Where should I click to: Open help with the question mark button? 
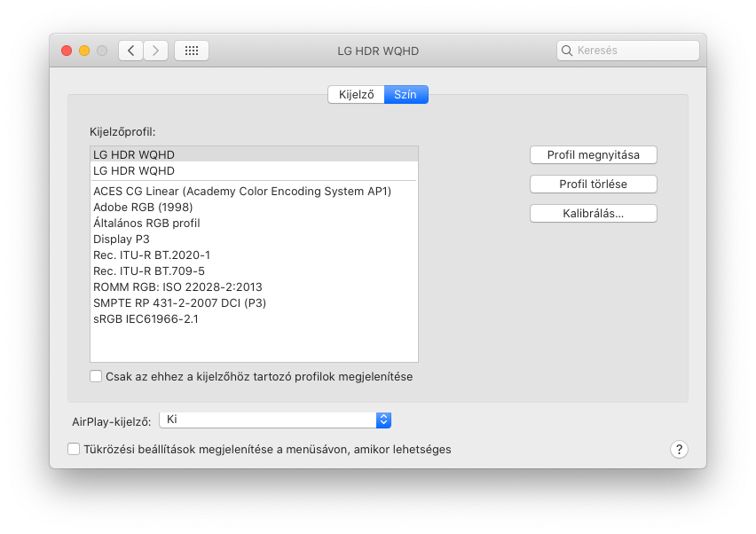(679, 449)
